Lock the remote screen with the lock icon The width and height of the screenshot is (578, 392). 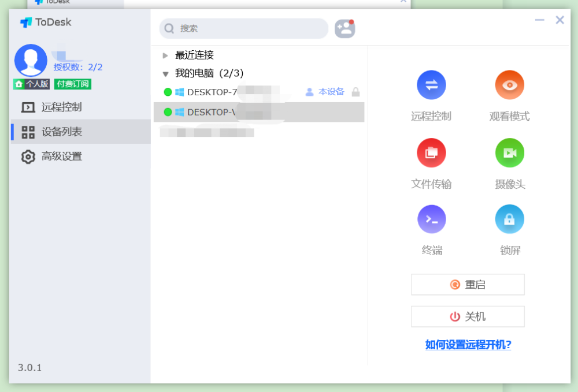509,219
